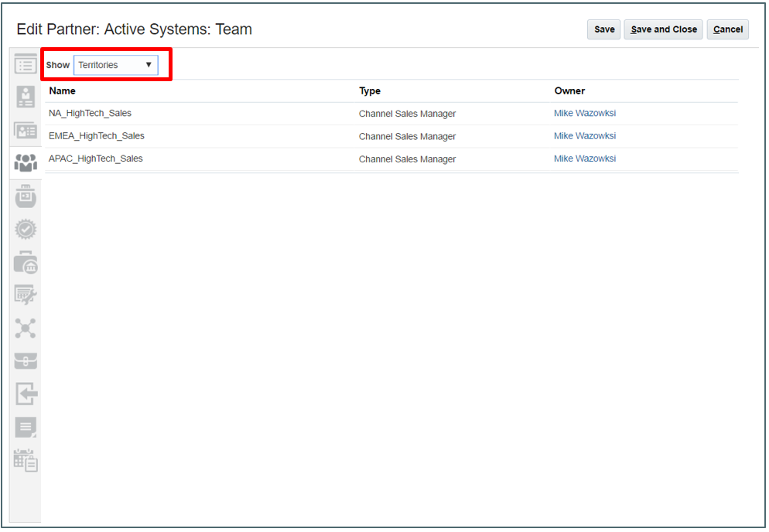The height and width of the screenshot is (532, 769).
Task: Click the Type column header
Action: 370,90
